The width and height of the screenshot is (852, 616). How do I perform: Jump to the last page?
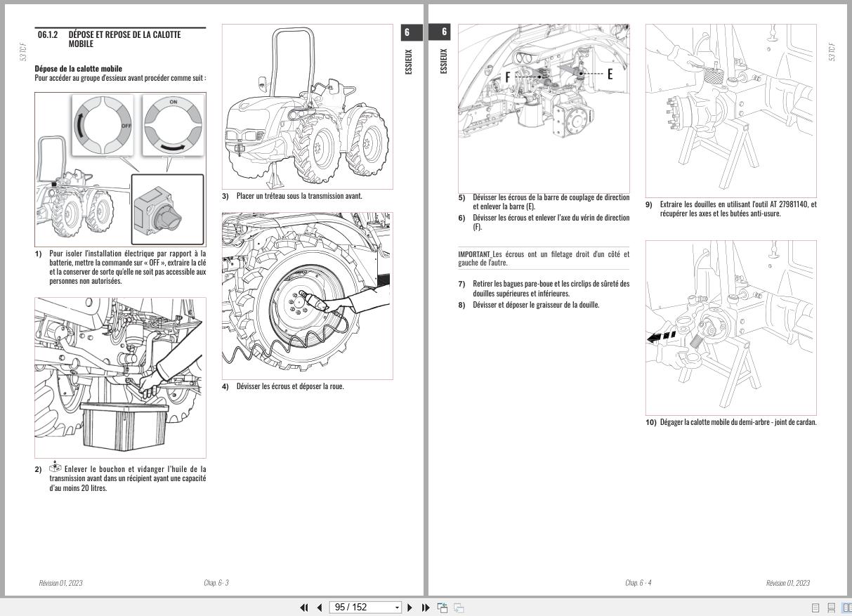(x=425, y=608)
